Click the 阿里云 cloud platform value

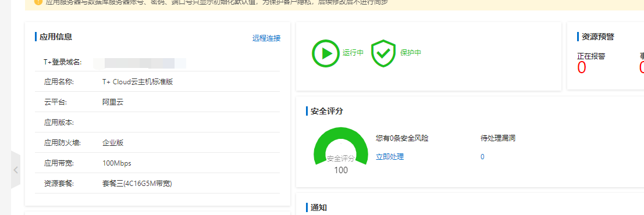(112, 102)
